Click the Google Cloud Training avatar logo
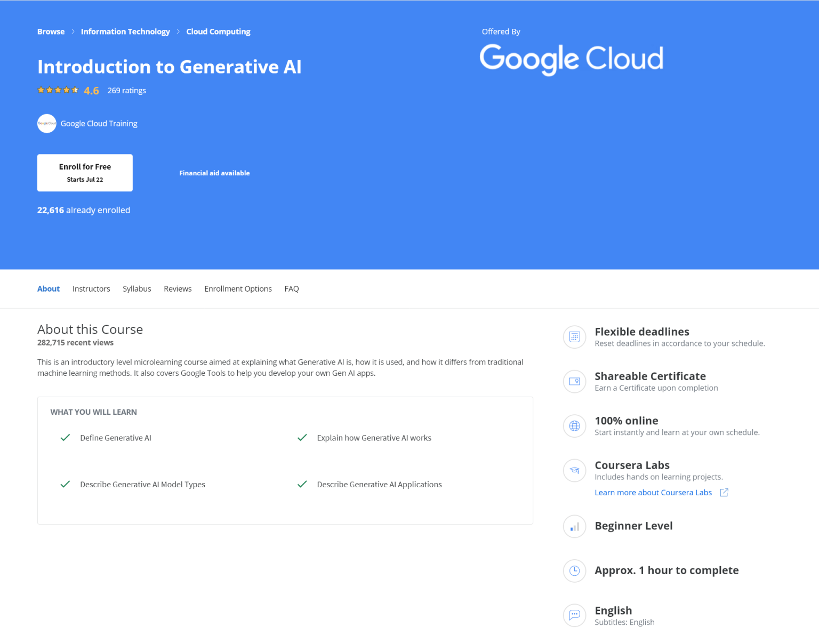Screen dimensions: 819x644 point(47,124)
